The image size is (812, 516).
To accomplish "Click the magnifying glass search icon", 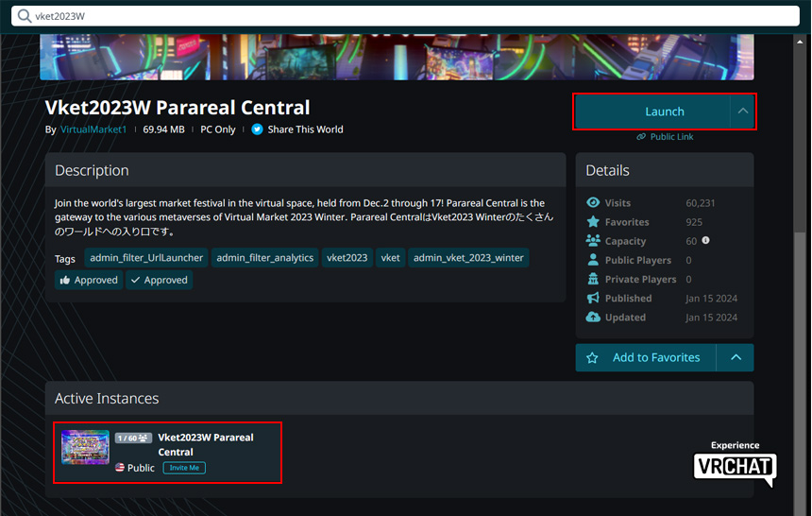I will [25, 16].
